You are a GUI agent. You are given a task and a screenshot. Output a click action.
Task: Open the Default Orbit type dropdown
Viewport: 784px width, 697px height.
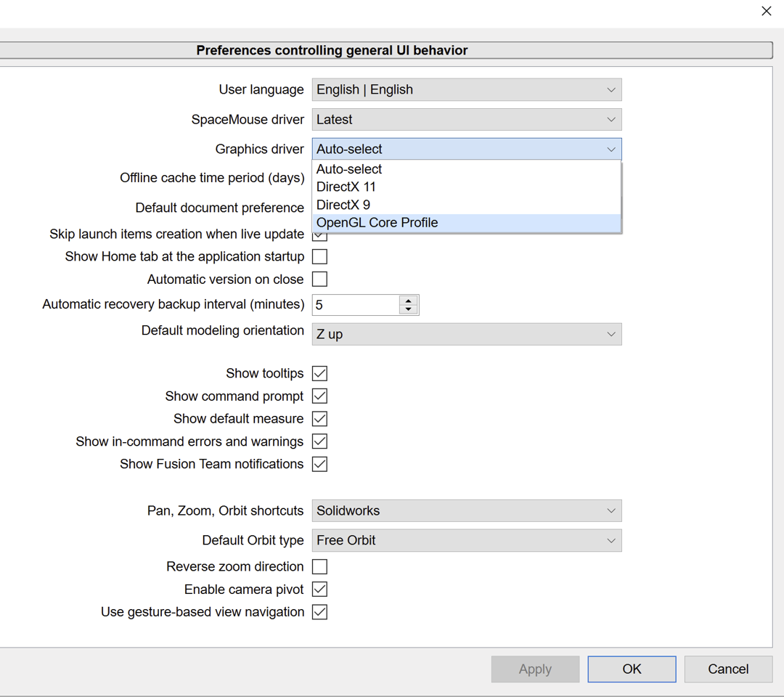click(x=467, y=540)
